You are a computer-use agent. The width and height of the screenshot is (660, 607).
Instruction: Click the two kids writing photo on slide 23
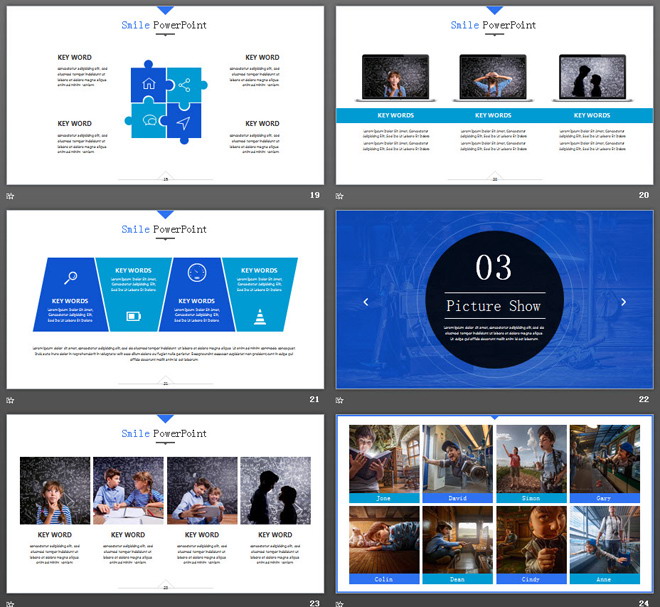pos(128,490)
